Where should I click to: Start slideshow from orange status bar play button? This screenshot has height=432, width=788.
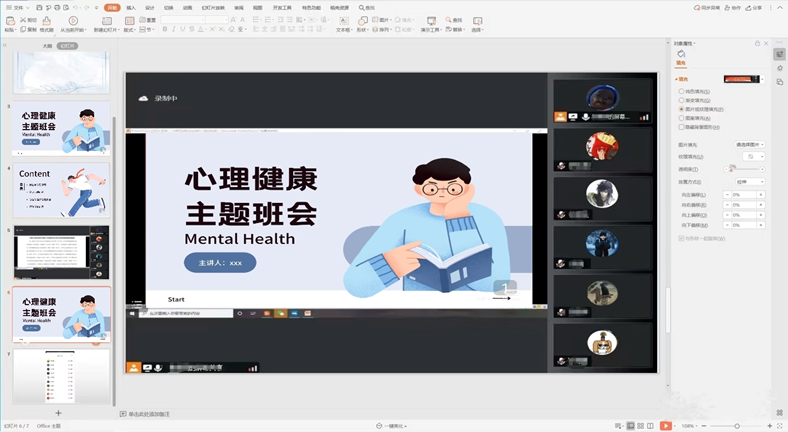tap(667, 426)
